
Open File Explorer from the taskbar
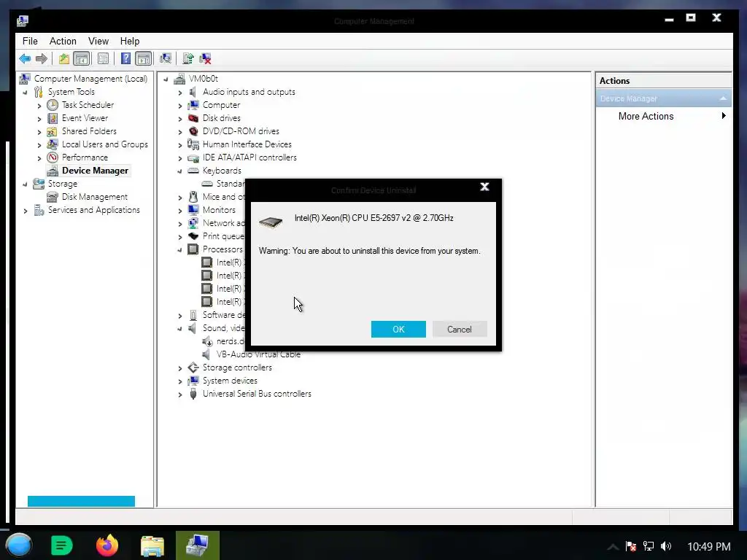152,545
